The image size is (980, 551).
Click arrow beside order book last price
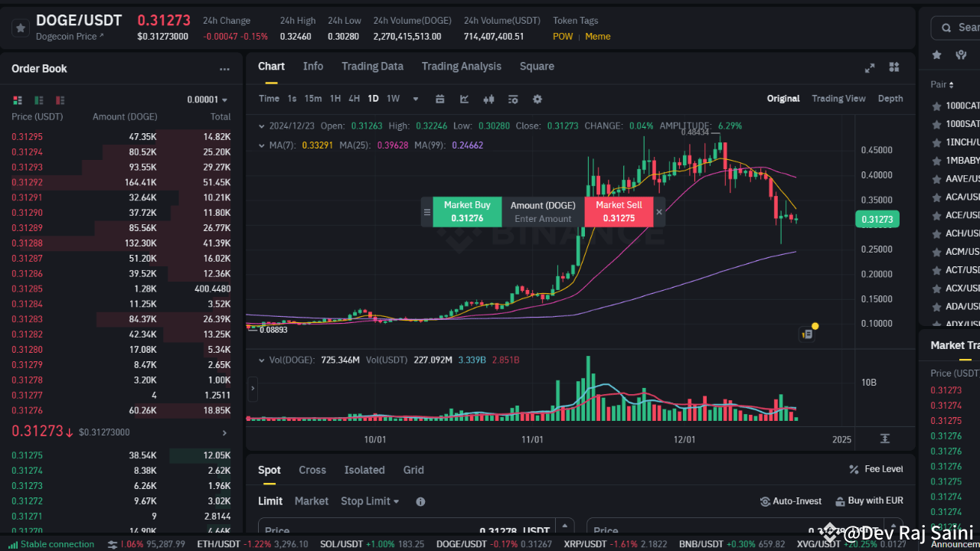tap(224, 432)
